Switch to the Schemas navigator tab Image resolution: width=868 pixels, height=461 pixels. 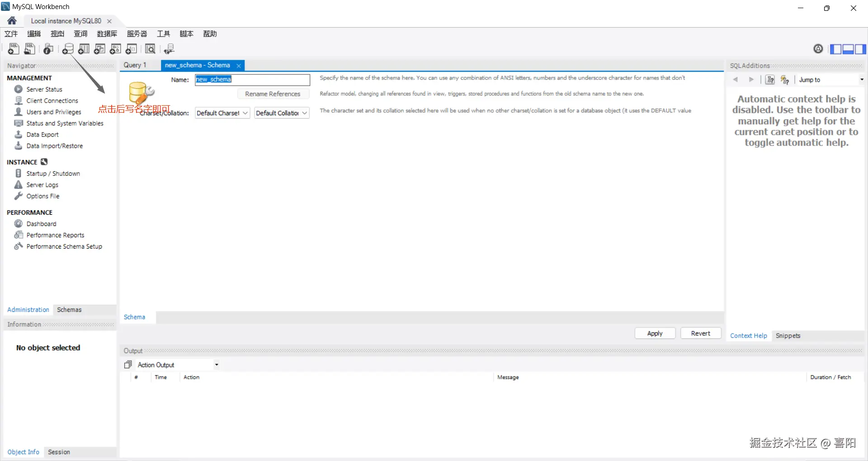(69, 310)
